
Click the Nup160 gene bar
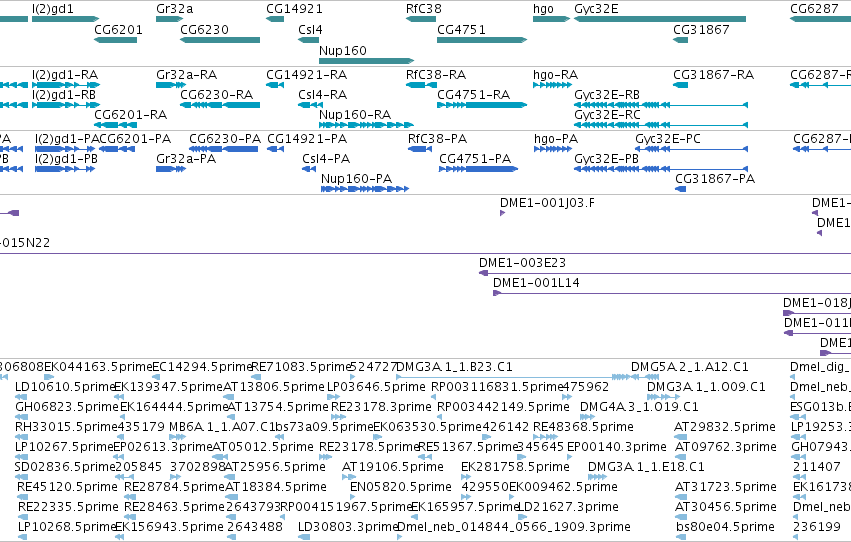click(x=366, y=61)
